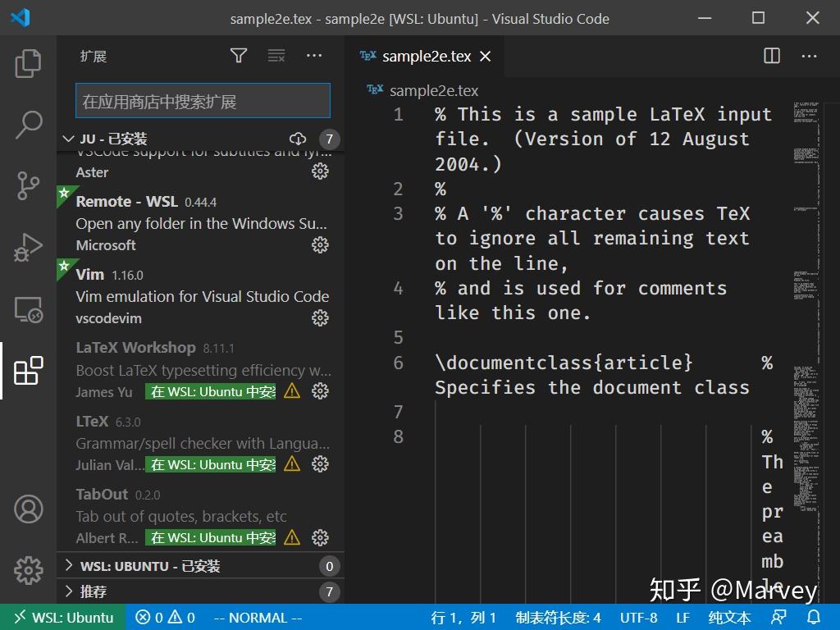The image size is (840, 630).
Task: Open errors and warnings count in status bar
Action: [x=165, y=617]
